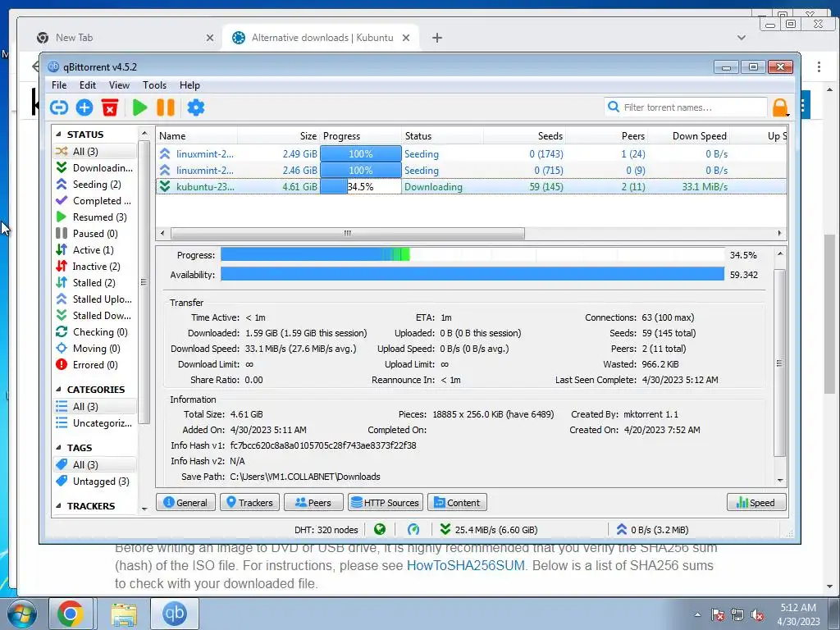Select the Uncategorized category filter

coord(95,423)
